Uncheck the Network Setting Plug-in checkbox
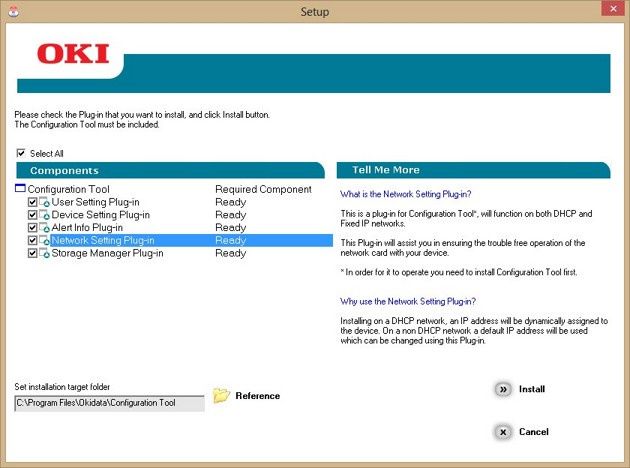The height and width of the screenshot is (468, 630). (x=33, y=241)
